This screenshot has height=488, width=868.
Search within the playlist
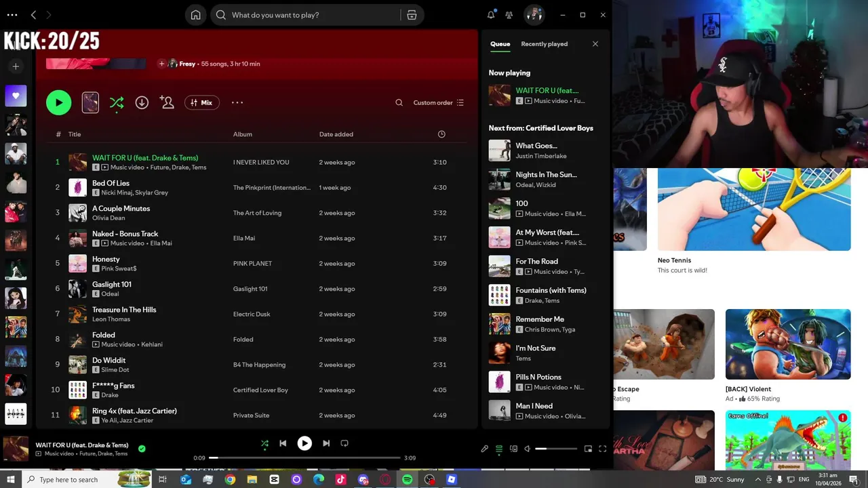(x=399, y=102)
